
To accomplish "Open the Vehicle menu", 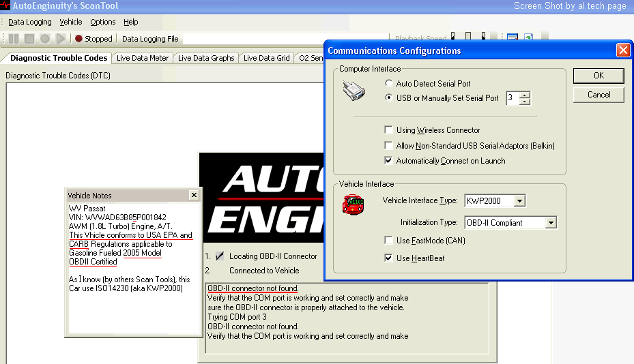I will coord(70,22).
